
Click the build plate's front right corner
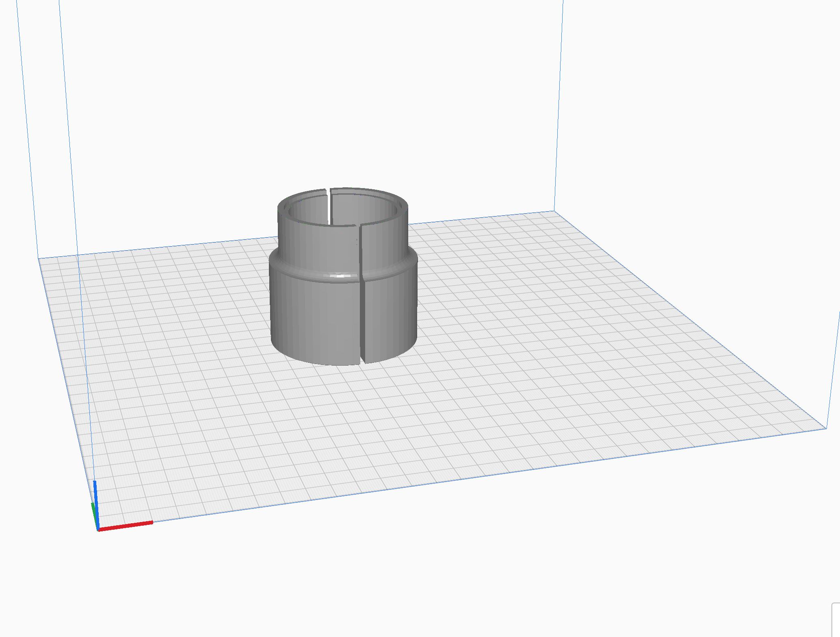(x=825, y=428)
